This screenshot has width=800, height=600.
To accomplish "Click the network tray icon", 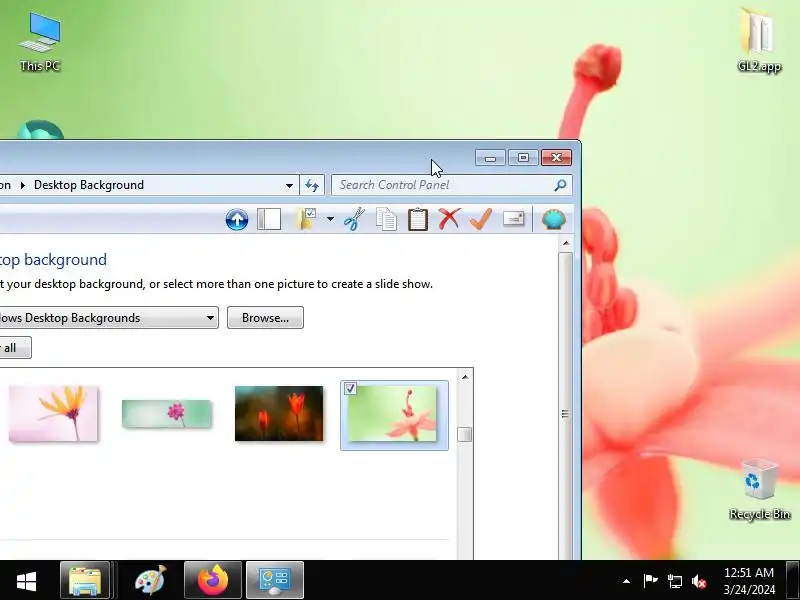I will pos(674,581).
